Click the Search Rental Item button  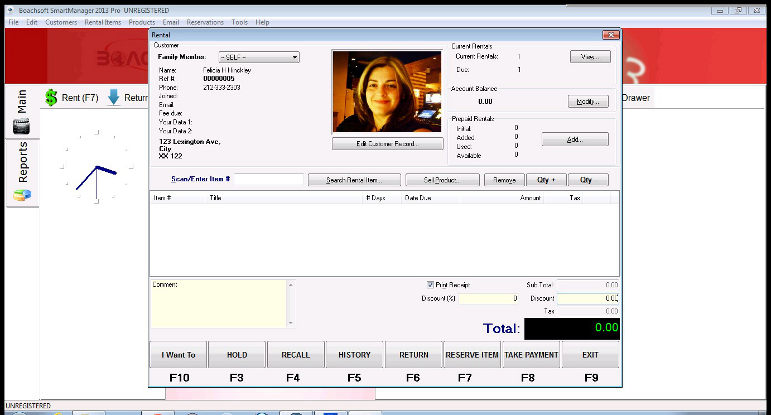354,180
